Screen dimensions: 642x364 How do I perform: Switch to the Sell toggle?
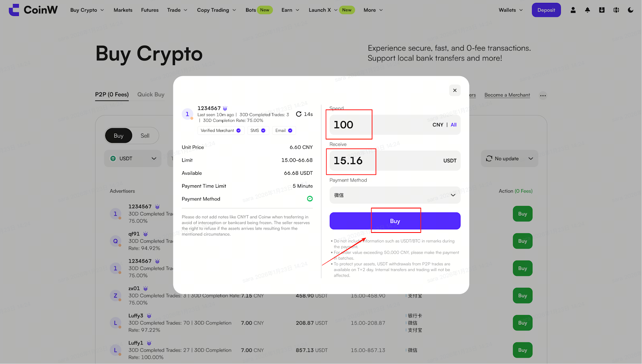[x=145, y=136]
